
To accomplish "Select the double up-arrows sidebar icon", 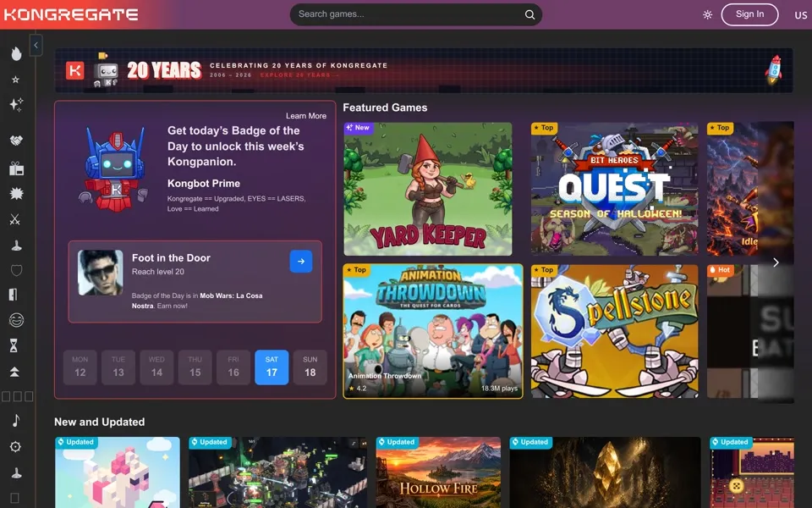I will [14, 371].
